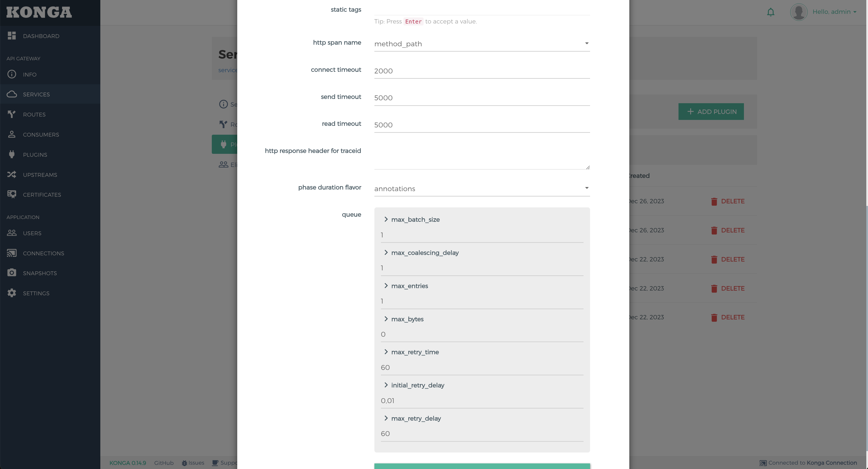Click the Upstreams shuffle icon

point(12,174)
